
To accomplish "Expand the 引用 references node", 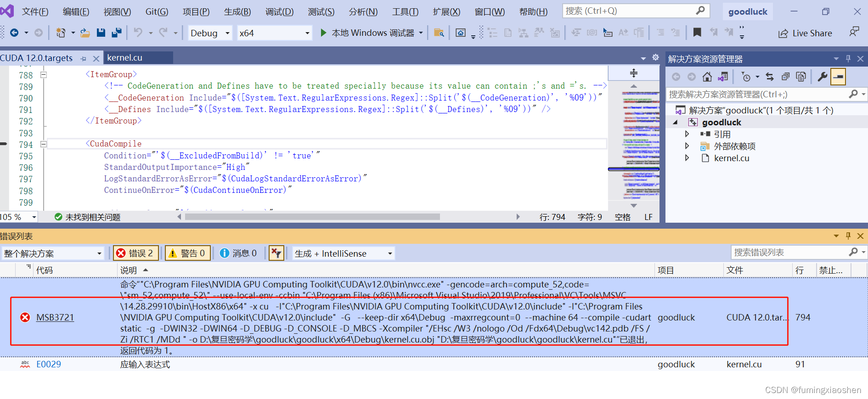I will [687, 134].
